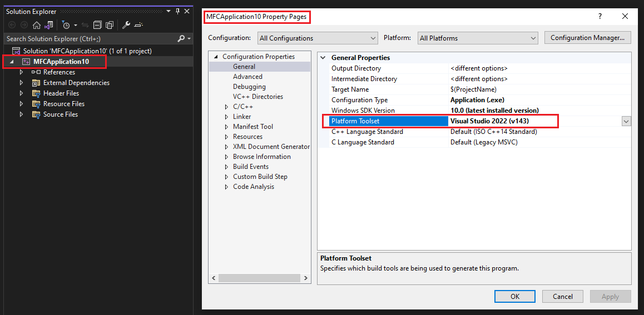The height and width of the screenshot is (315, 644).
Task: Toggle Show All Files icon
Action: click(x=109, y=26)
